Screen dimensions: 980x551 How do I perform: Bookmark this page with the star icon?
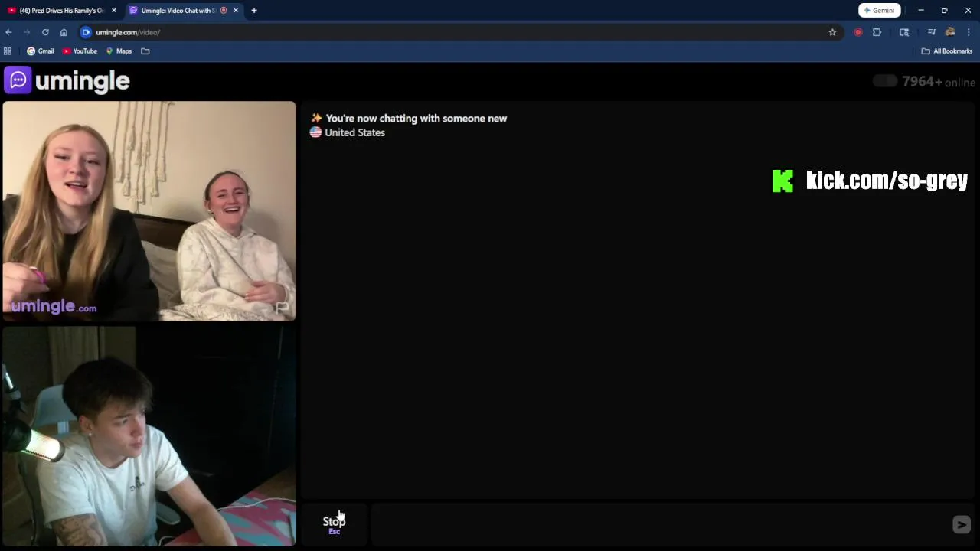(832, 32)
